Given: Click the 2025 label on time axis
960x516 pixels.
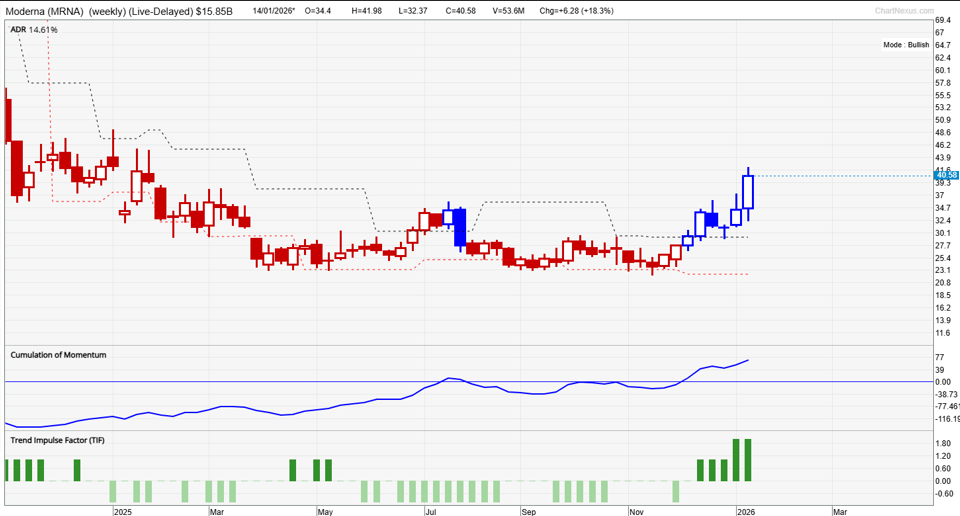Looking at the screenshot, I should (x=122, y=512).
